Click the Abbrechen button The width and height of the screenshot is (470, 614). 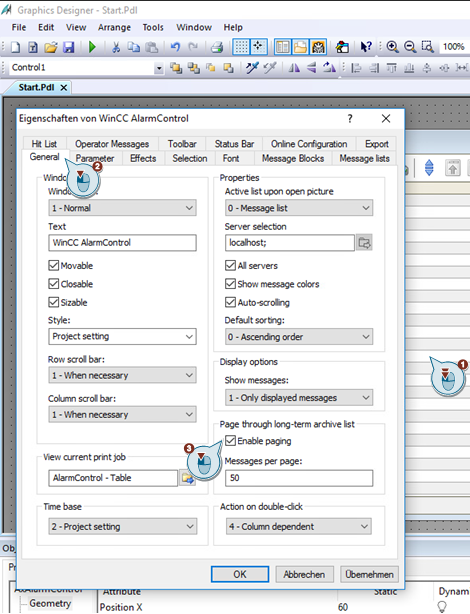304,574
